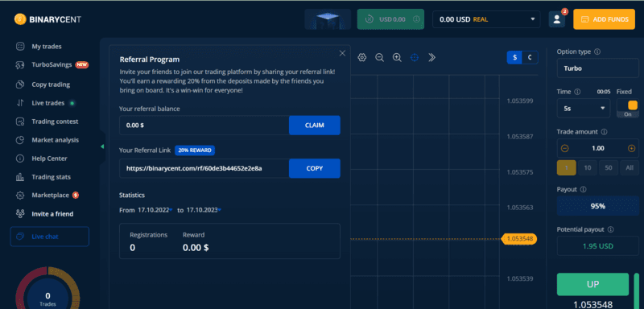Click the 95% payout display

click(598, 206)
